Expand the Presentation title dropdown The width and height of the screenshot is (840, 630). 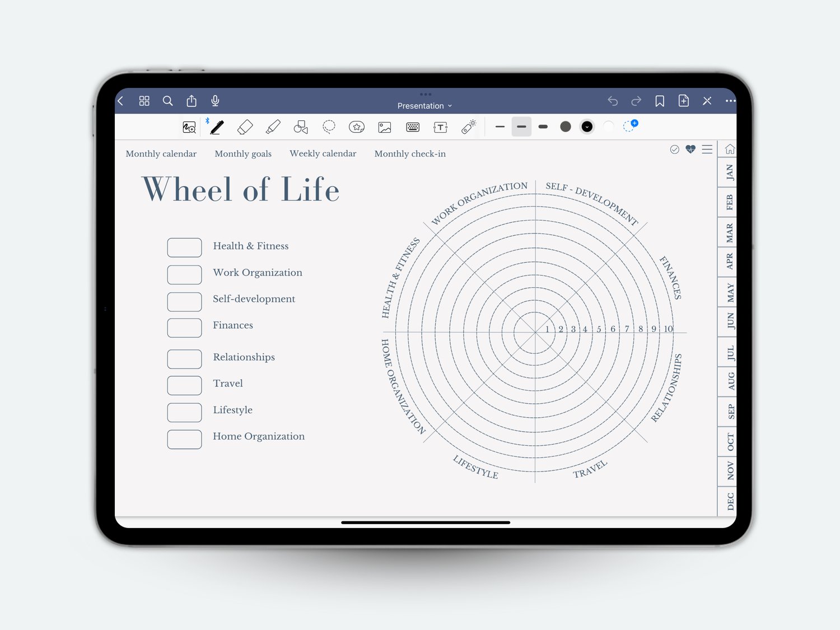coord(424,106)
